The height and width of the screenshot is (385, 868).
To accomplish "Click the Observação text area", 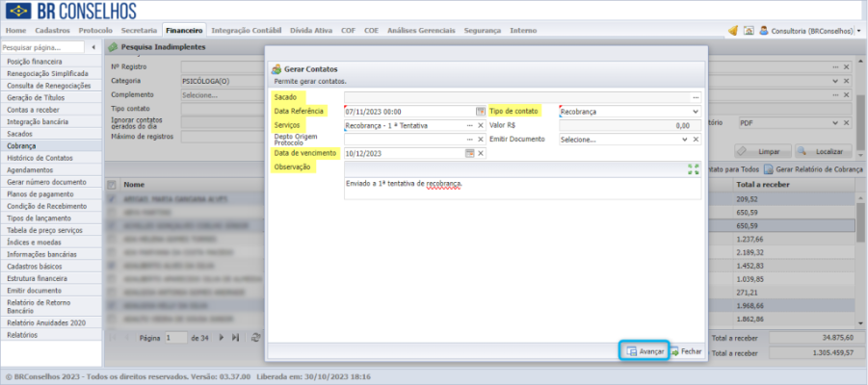I will 522,188.
